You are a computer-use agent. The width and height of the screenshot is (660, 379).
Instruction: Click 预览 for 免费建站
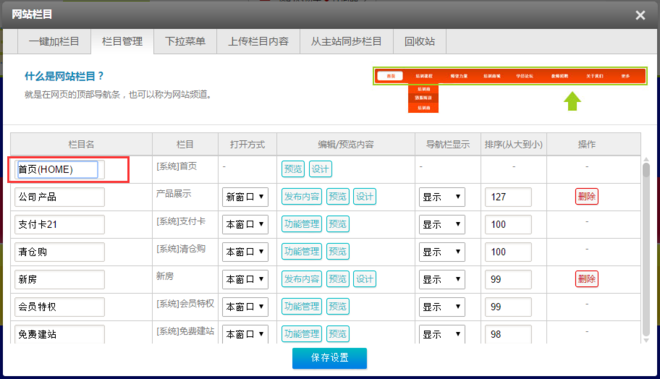338,334
